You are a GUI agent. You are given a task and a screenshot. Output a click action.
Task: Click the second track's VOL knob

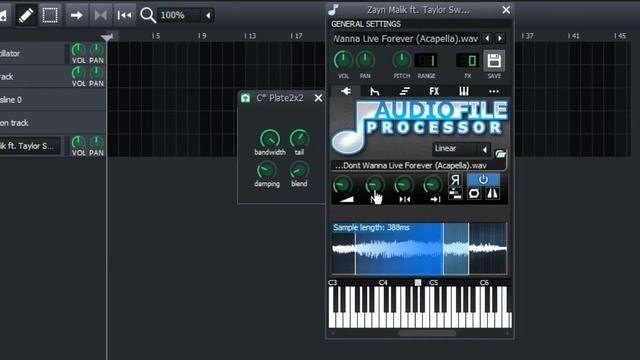point(78,73)
